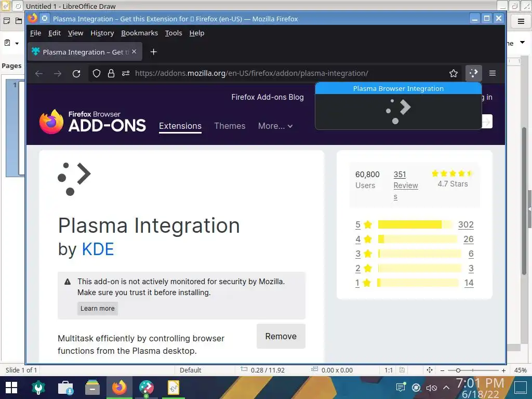This screenshot has height=399, width=532.
Task: Open the Firefox Add-ons Blog link
Action: click(268, 97)
